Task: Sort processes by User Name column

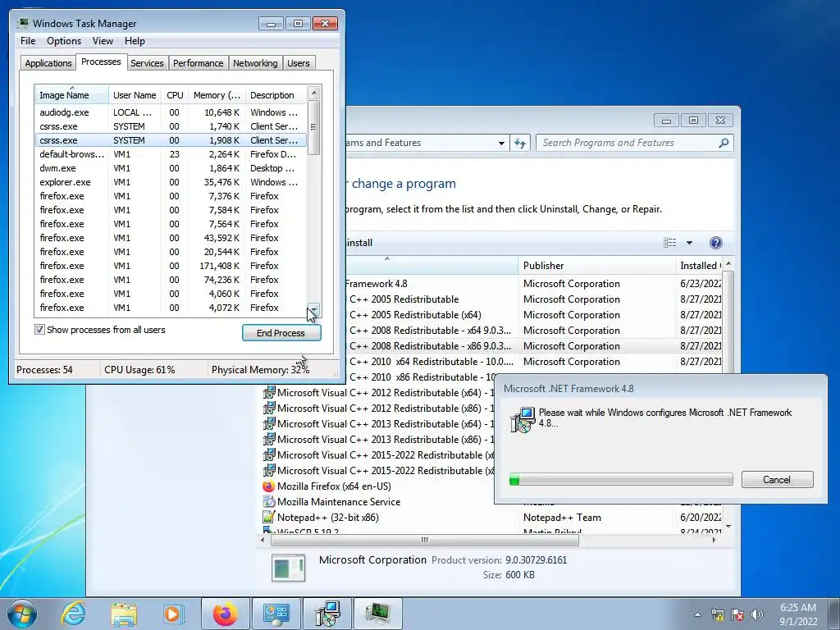Action: 135,95
